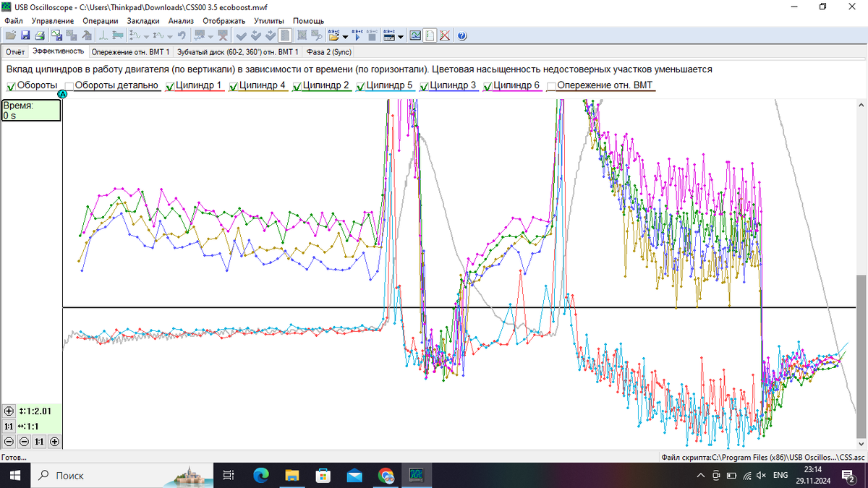Open the Помощь menu
The height and width of the screenshot is (488, 868).
pyautogui.click(x=308, y=21)
